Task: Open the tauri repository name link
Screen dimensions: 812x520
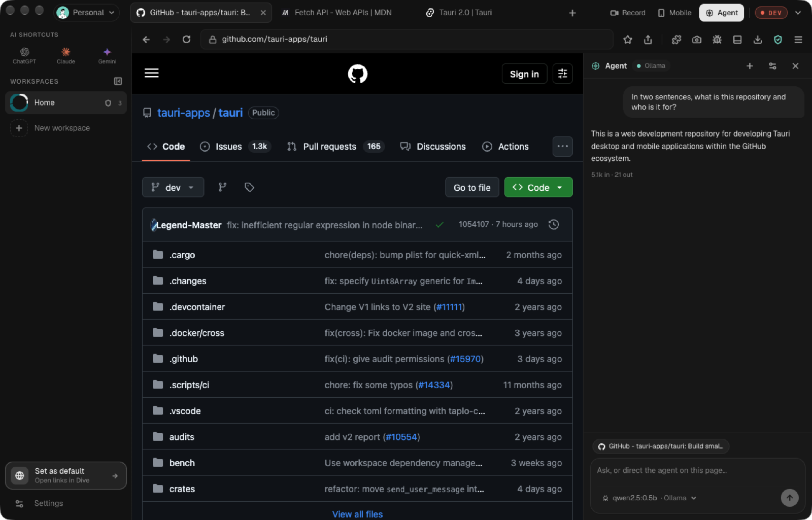Action: 230,113
